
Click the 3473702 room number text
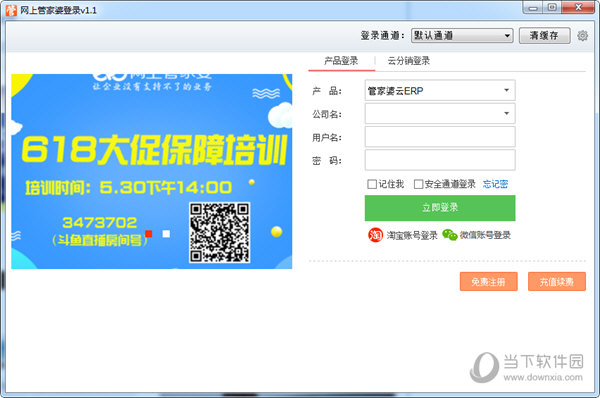pos(99,222)
